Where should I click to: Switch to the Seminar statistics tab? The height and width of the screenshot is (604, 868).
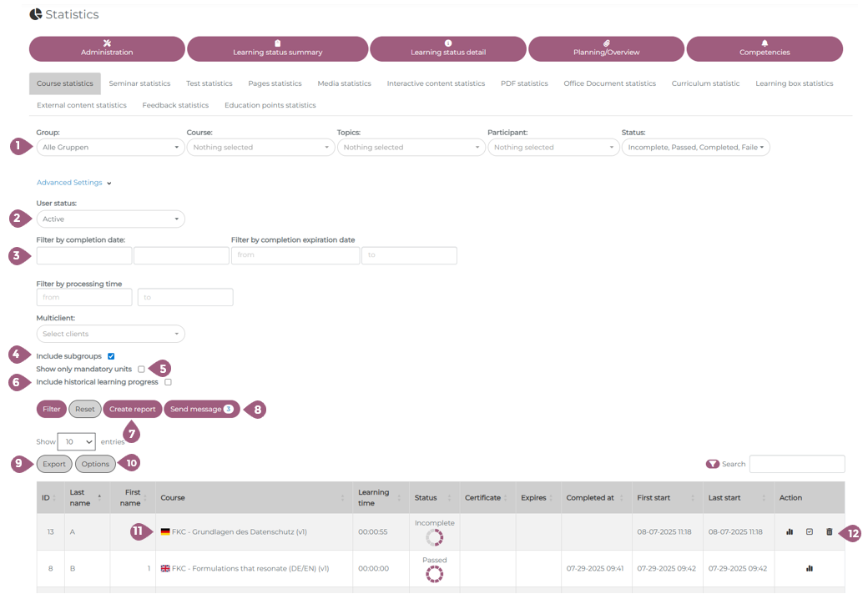pyautogui.click(x=139, y=83)
